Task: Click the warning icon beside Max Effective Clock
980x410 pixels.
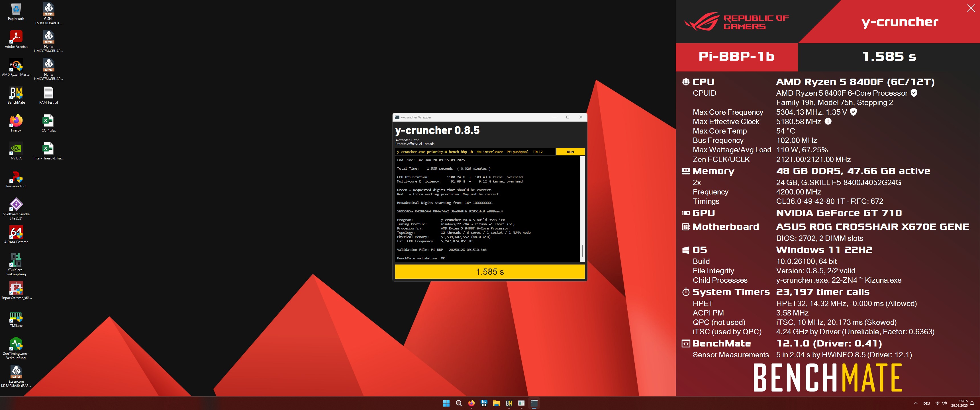Action: 828,121
